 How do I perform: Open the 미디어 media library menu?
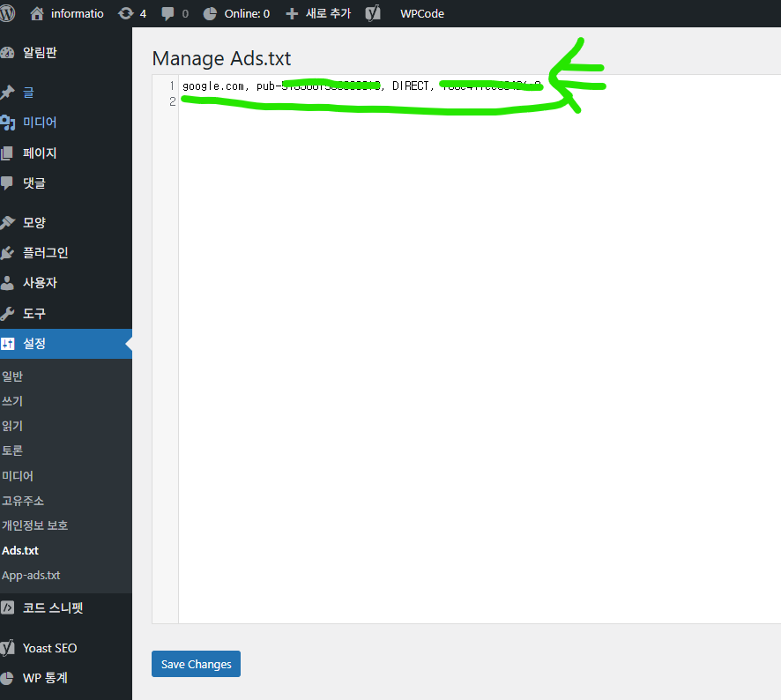click(x=40, y=123)
